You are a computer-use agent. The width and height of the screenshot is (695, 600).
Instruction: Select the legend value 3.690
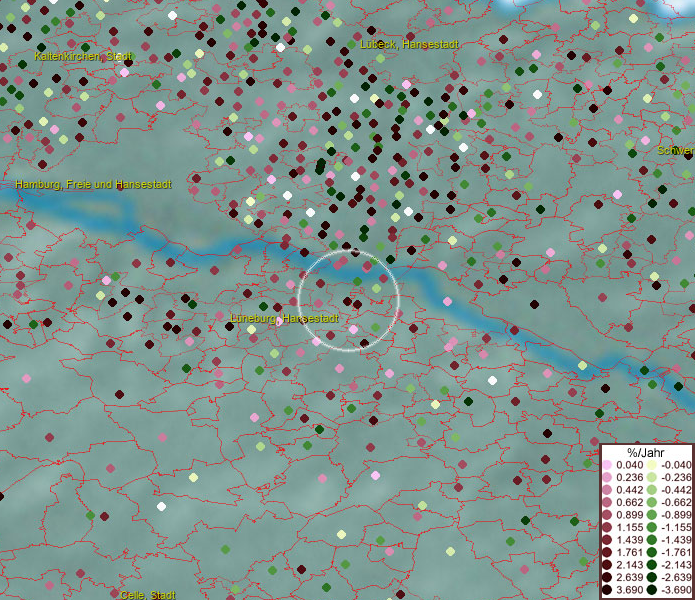(x=630, y=590)
